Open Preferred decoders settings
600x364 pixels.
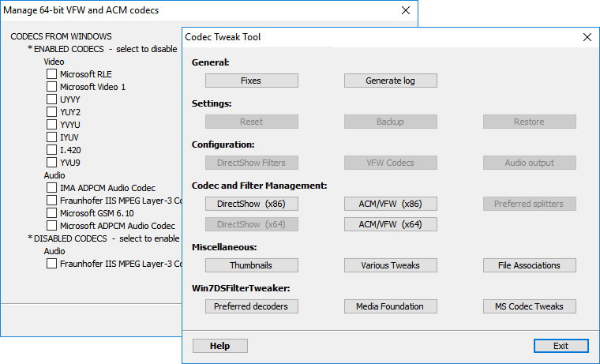[x=251, y=306]
